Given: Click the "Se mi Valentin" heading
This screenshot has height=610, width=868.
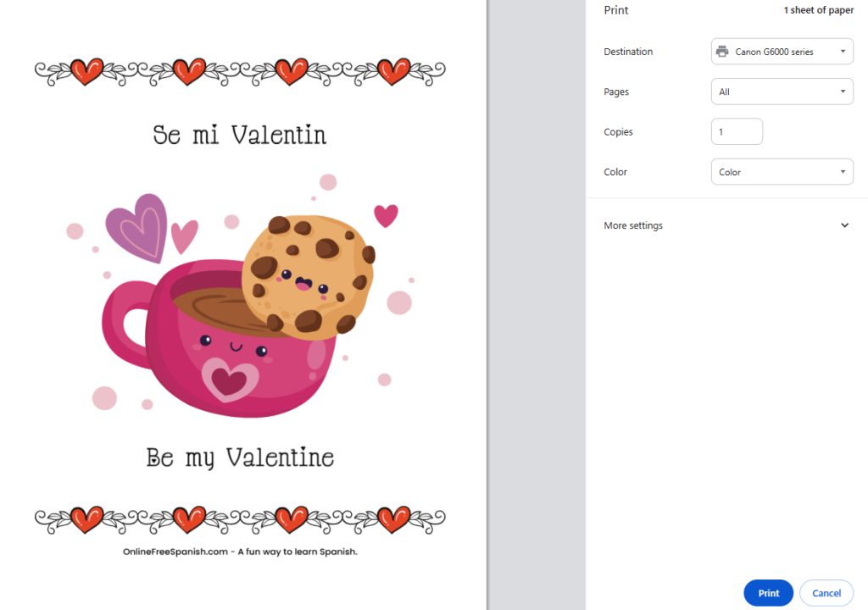Looking at the screenshot, I should point(240,135).
